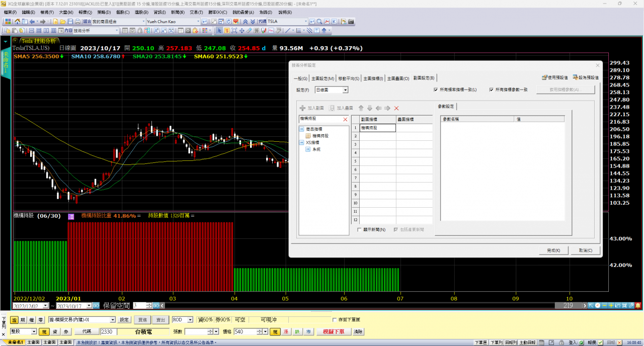Viewport: 644px width, 346px height.
Task: Click the magnifier search icon beside TSLA
Action: [x=319, y=22]
